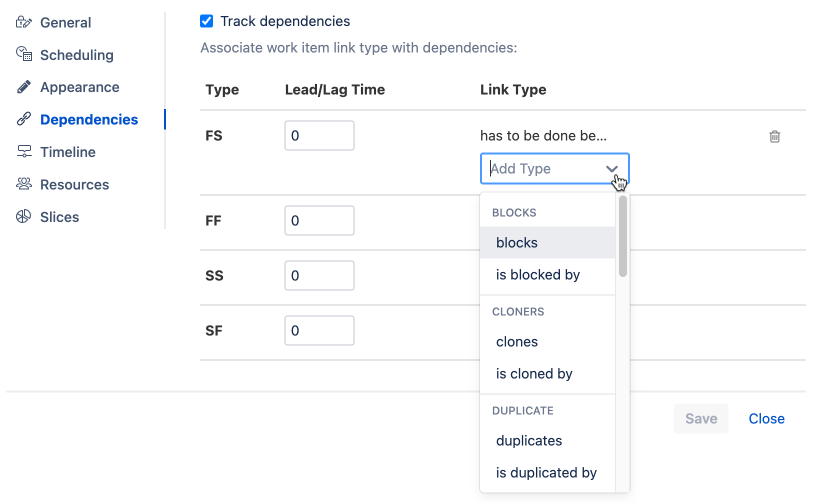The image size is (818, 504).
Task: Click the FS Lead/Lag time field
Action: point(319,135)
